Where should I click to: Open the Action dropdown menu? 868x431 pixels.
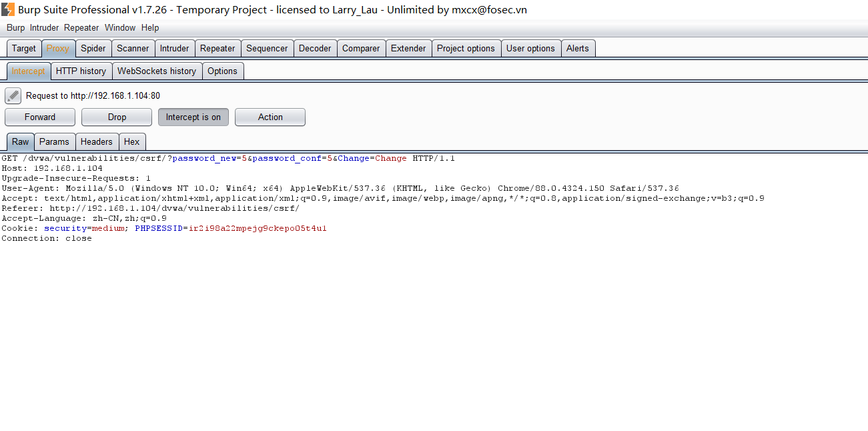(x=270, y=117)
